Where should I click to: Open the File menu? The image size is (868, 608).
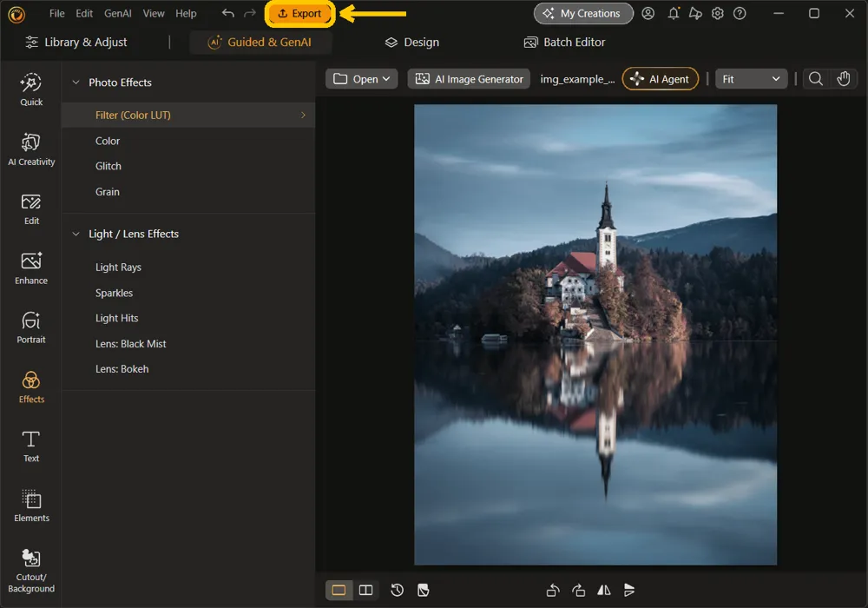tap(57, 13)
